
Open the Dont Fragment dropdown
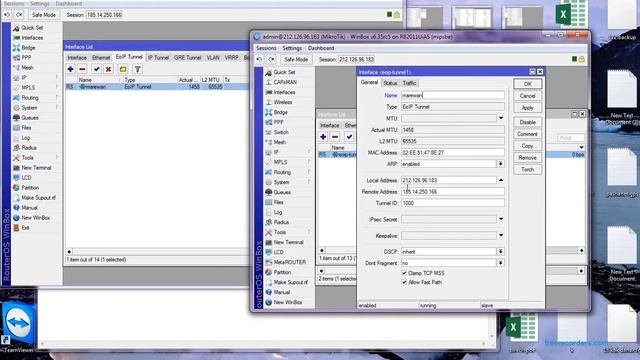coord(500,263)
